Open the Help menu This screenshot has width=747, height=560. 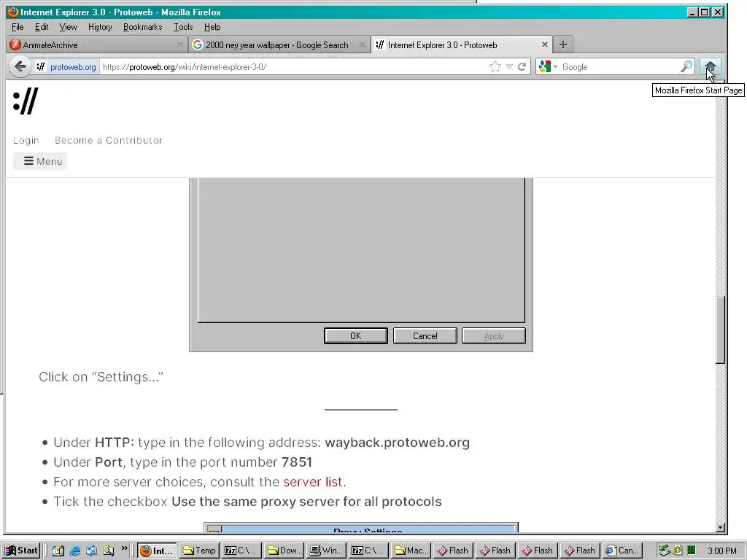click(x=212, y=27)
